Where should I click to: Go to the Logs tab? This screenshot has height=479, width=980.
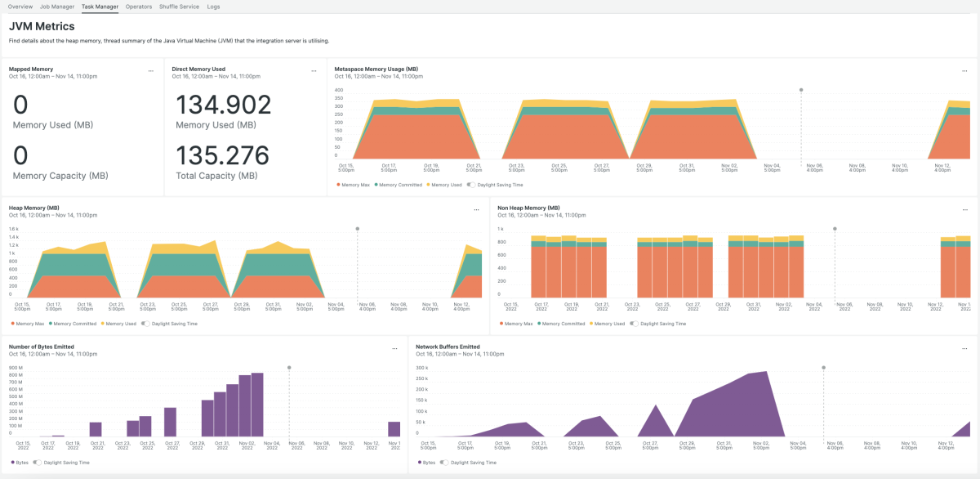click(214, 7)
